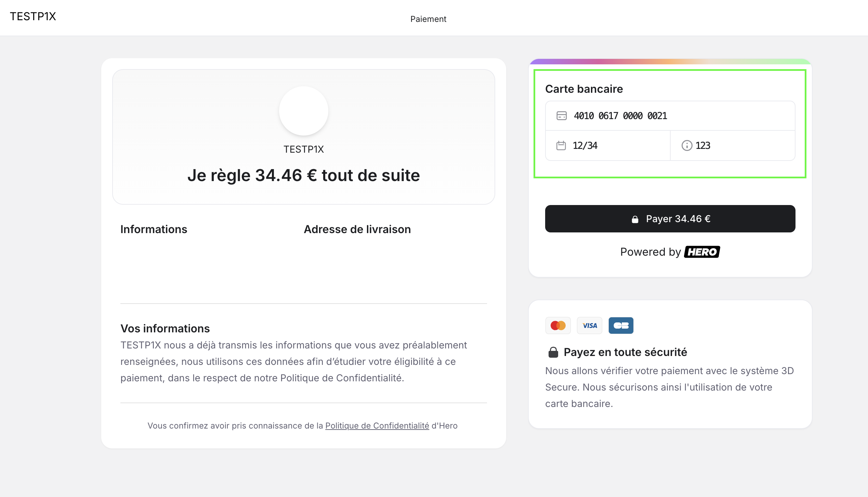Click the calendar icon next to expiry date
The width and height of the screenshot is (868, 497).
[x=562, y=145]
